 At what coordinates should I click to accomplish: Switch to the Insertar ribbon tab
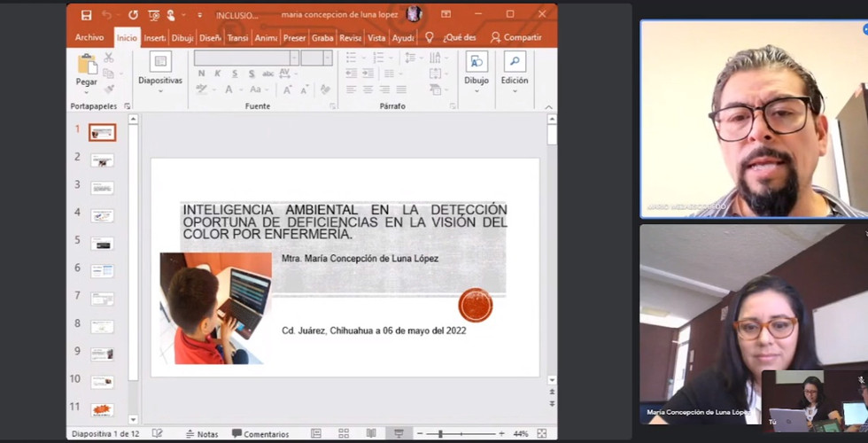154,37
